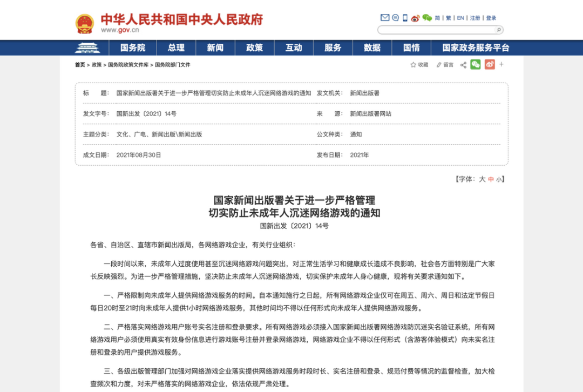This screenshot has height=392, width=583.
Task: Click the chat bubble icon in header
Action: [x=395, y=17]
